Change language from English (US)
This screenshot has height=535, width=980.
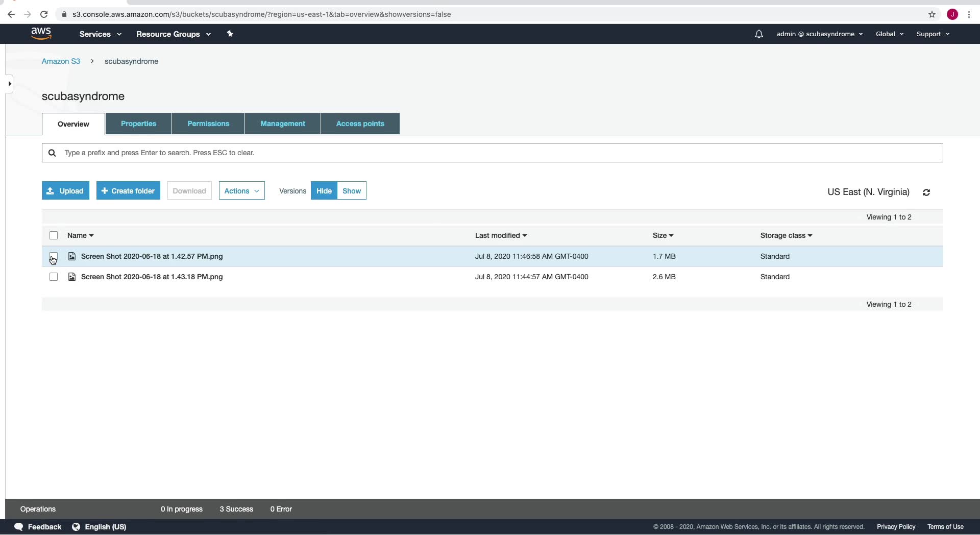pos(106,527)
